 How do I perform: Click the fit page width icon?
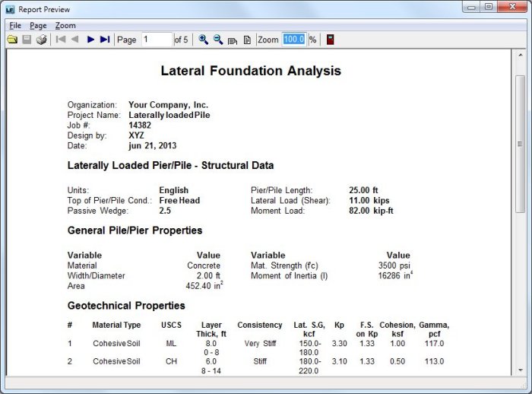pos(233,40)
